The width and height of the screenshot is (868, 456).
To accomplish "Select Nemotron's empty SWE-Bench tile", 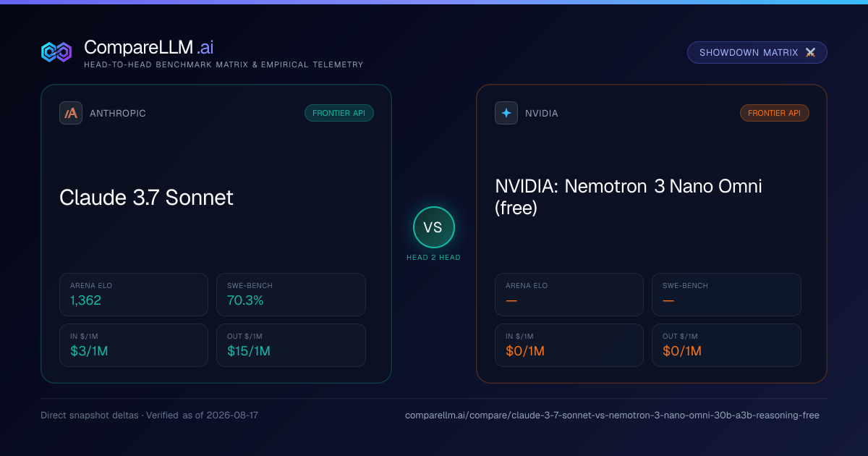I will 726,295.
